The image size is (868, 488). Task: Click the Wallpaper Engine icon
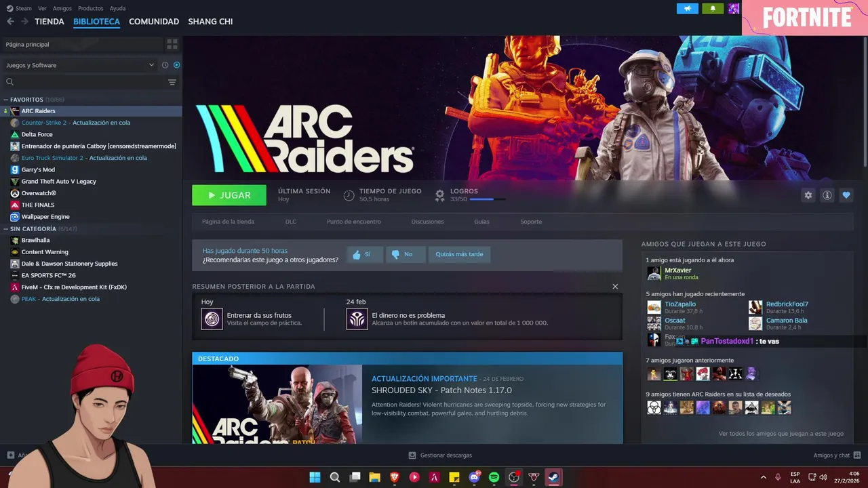pyautogui.click(x=15, y=217)
